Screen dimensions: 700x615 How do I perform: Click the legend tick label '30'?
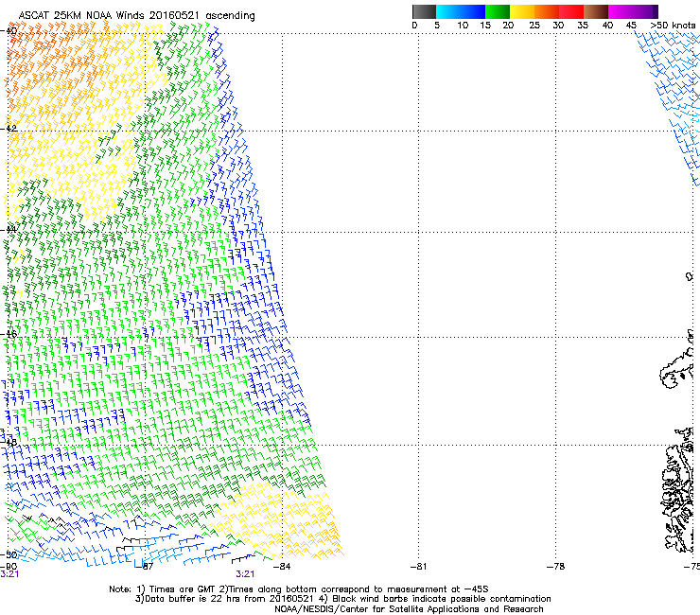pyautogui.click(x=558, y=26)
